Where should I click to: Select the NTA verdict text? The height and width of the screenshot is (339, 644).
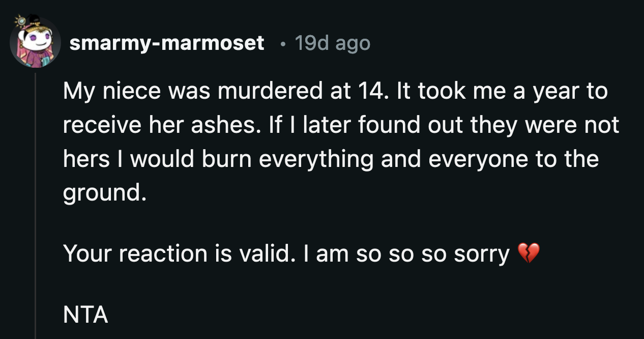pyautogui.click(x=84, y=315)
